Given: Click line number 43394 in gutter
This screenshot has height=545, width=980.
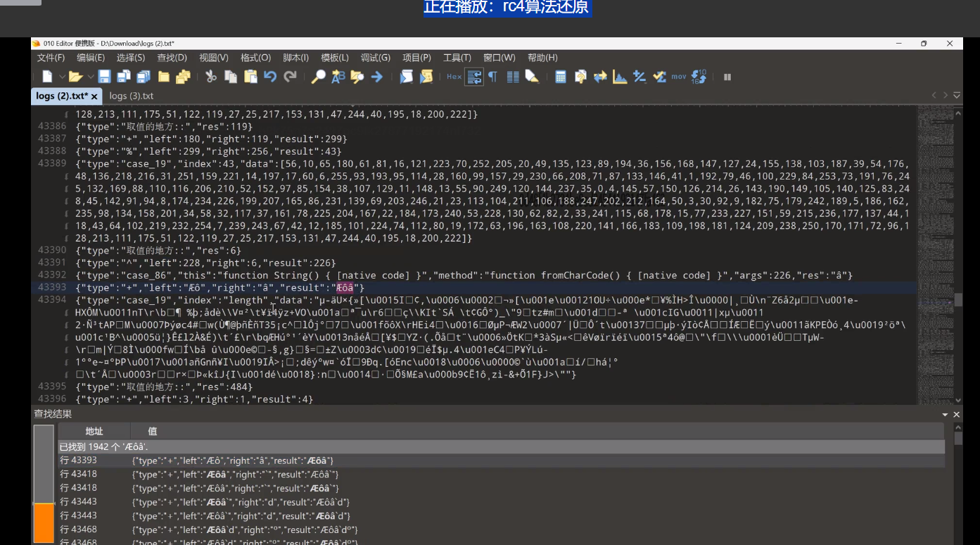Looking at the screenshot, I should tap(51, 300).
